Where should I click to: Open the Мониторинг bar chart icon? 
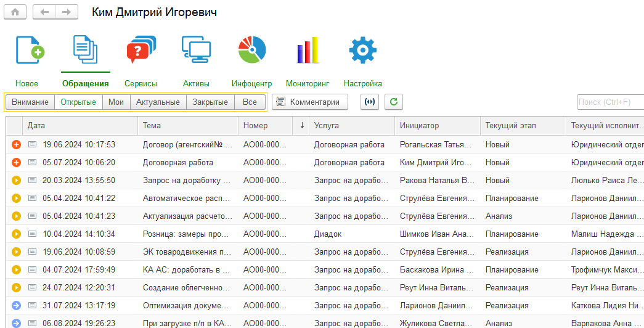tap(308, 51)
